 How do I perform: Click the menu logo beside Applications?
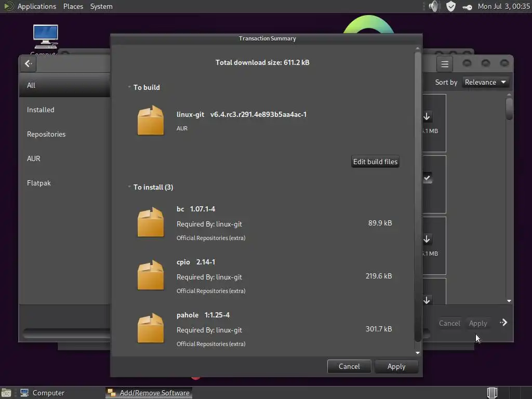[8, 6]
